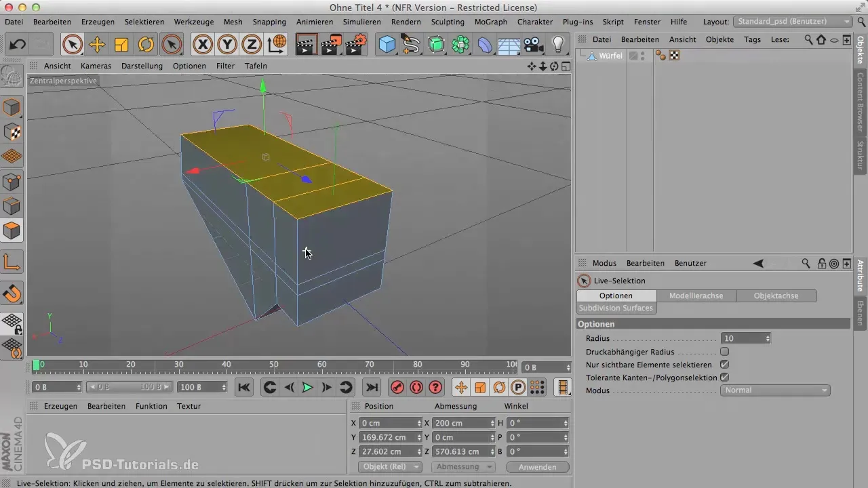The image size is (868, 488).
Task: Select the Scale tool
Action: point(121,45)
